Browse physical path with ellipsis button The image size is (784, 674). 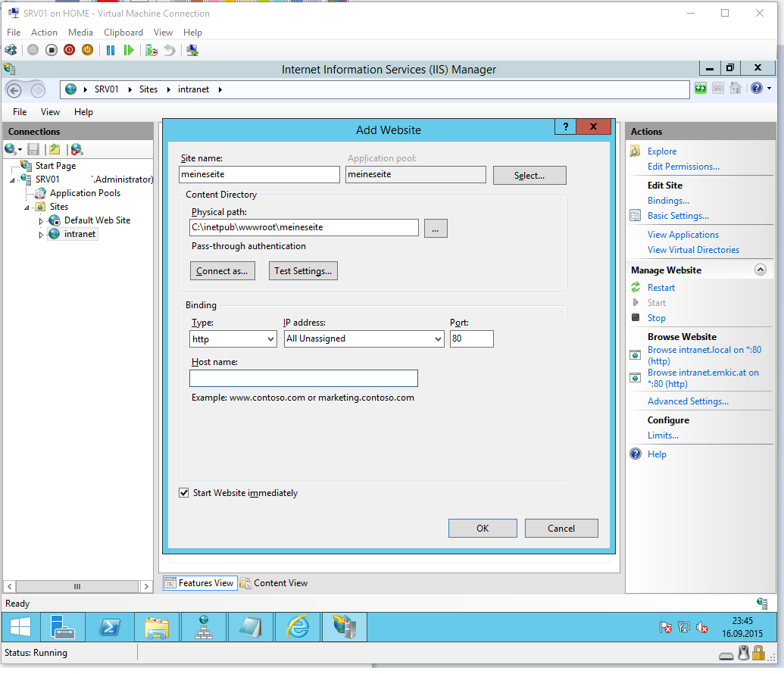point(436,229)
